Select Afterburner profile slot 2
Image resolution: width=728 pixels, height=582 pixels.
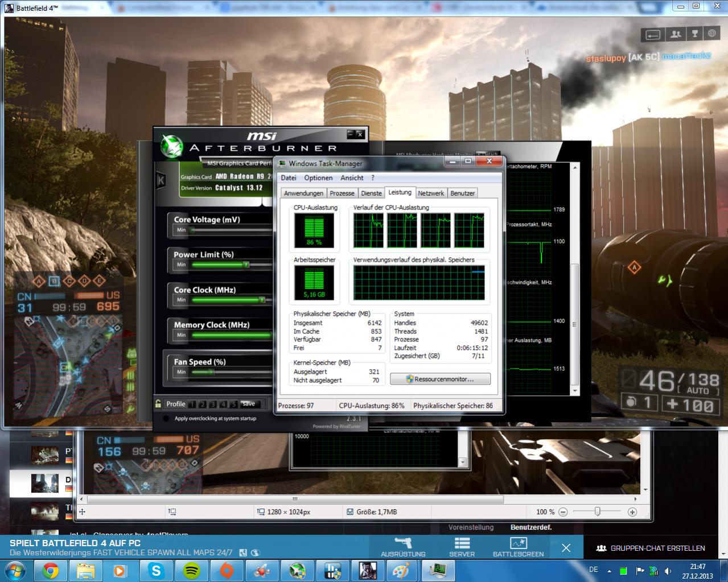[202, 404]
